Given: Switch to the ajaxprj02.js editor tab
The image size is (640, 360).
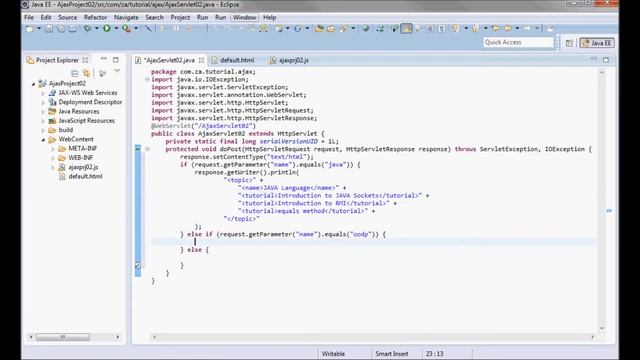Looking at the screenshot, I should [289, 60].
